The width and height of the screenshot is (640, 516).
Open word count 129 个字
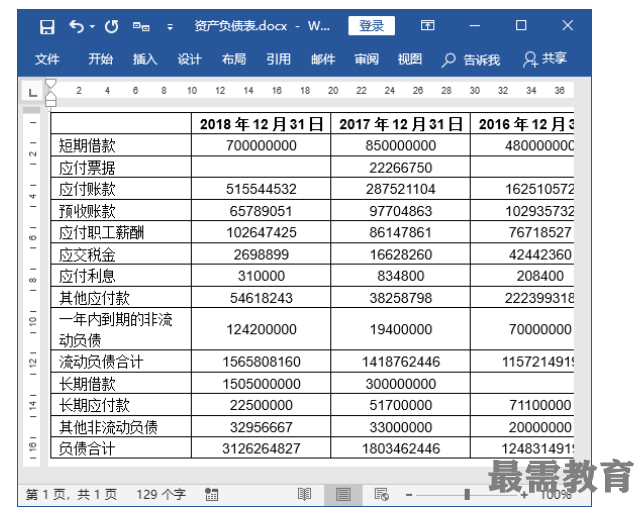pos(161,495)
